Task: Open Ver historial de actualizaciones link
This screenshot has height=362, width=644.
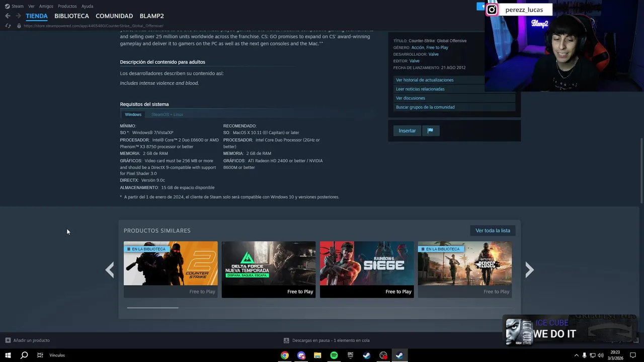Action: click(425, 80)
